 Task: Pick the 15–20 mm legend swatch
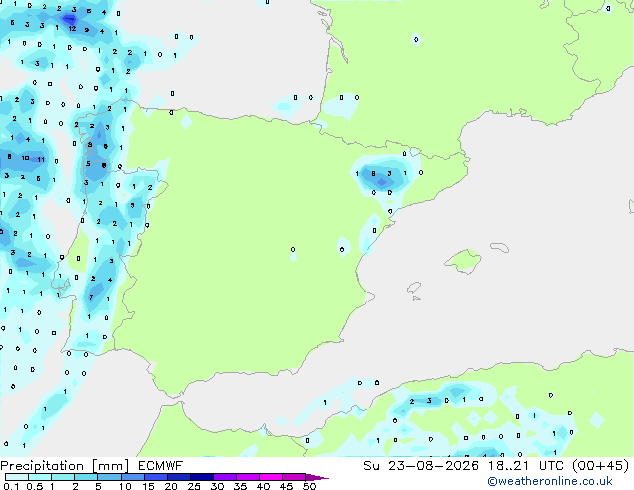[155, 477]
